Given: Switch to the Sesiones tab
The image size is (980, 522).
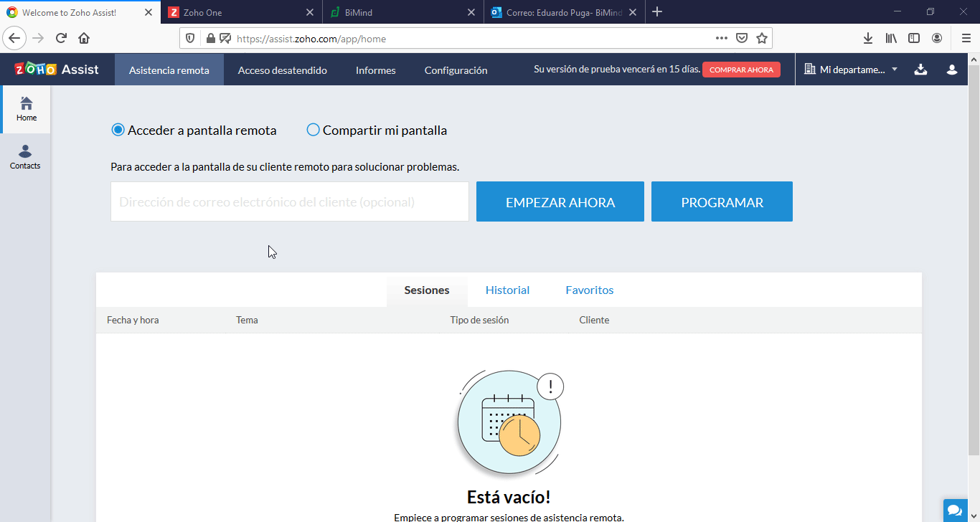Looking at the screenshot, I should (x=427, y=290).
